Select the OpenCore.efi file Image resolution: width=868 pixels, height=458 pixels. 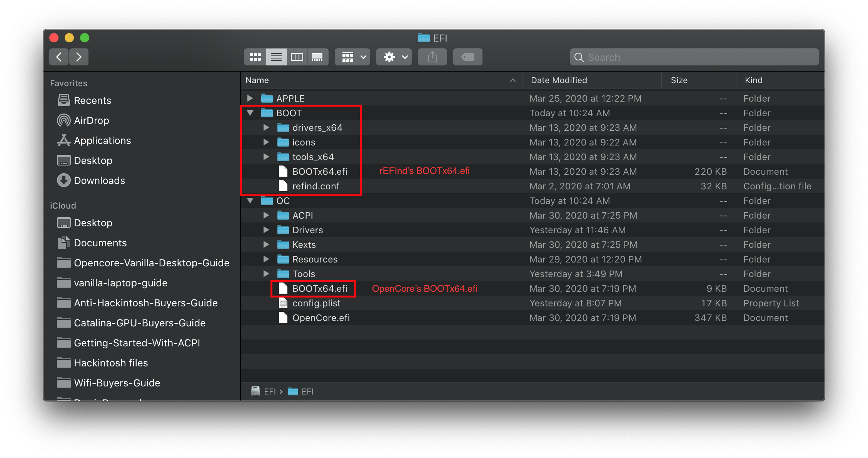point(321,318)
